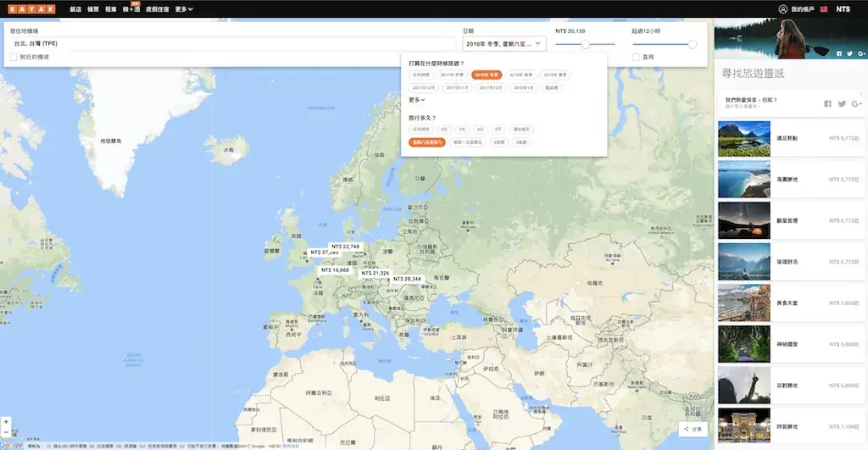Open the 遠足熱點 inspiration card
The width and height of the screenshot is (868, 450).
(x=791, y=138)
